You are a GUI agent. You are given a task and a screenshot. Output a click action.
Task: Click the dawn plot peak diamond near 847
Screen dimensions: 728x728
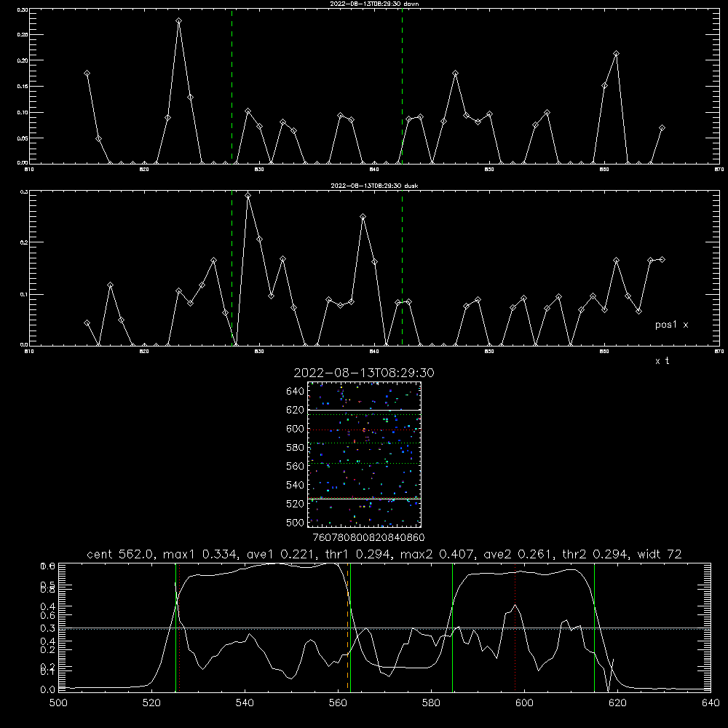pos(456,74)
